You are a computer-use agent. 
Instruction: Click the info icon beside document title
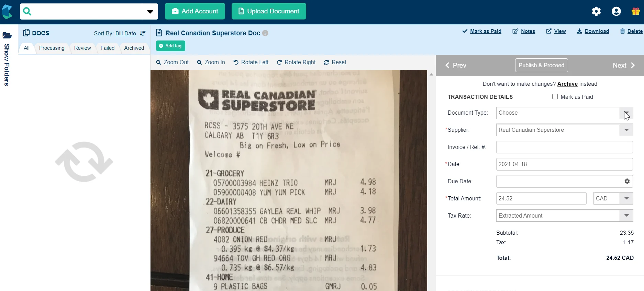tap(265, 33)
